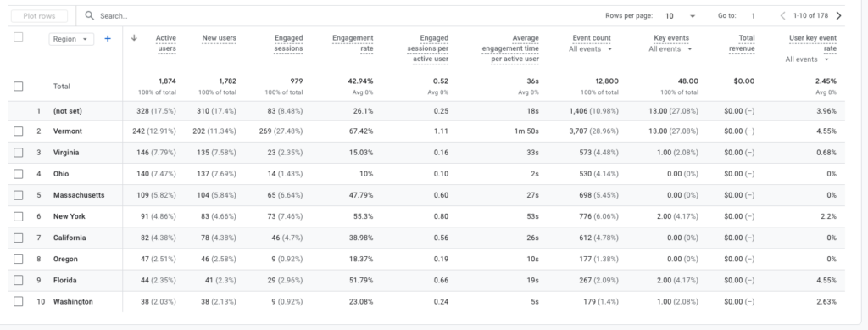868x330 pixels.
Task: Click the previous page left chevron
Action: [x=782, y=15]
